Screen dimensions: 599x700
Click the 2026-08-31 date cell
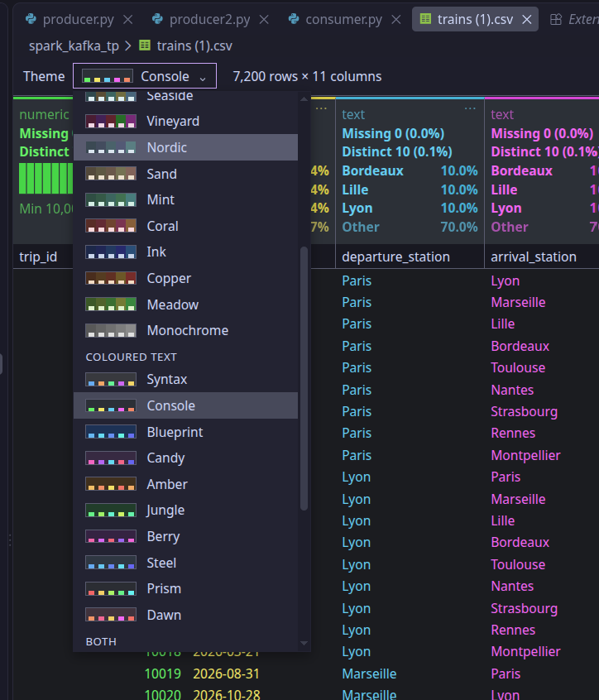pos(227,674)
